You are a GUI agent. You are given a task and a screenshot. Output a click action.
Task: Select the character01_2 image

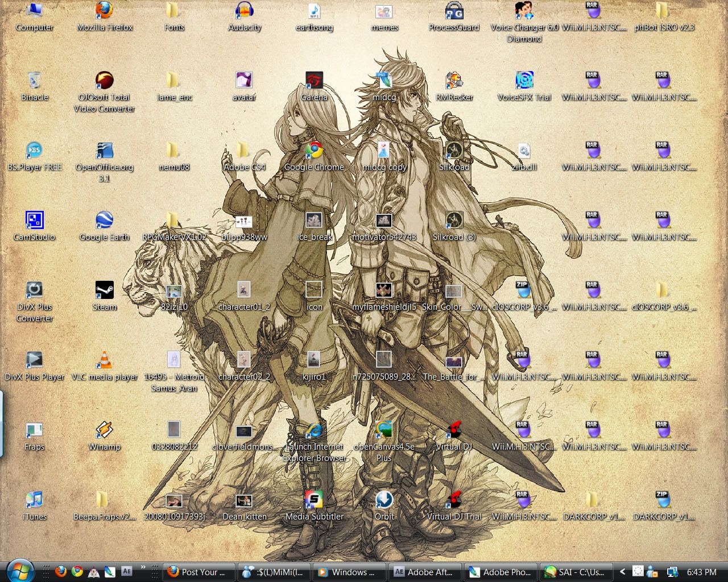245,296
